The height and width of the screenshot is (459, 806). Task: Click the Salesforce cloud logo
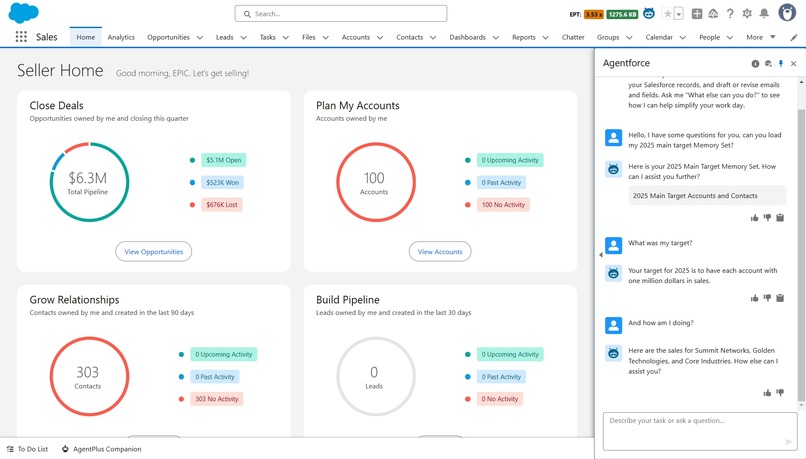24,13
